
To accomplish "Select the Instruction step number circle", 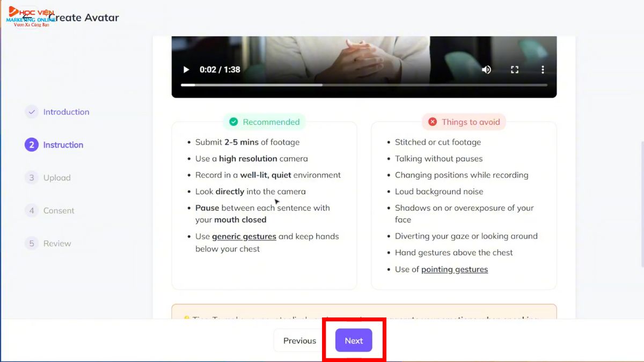I will click(32, 145).
